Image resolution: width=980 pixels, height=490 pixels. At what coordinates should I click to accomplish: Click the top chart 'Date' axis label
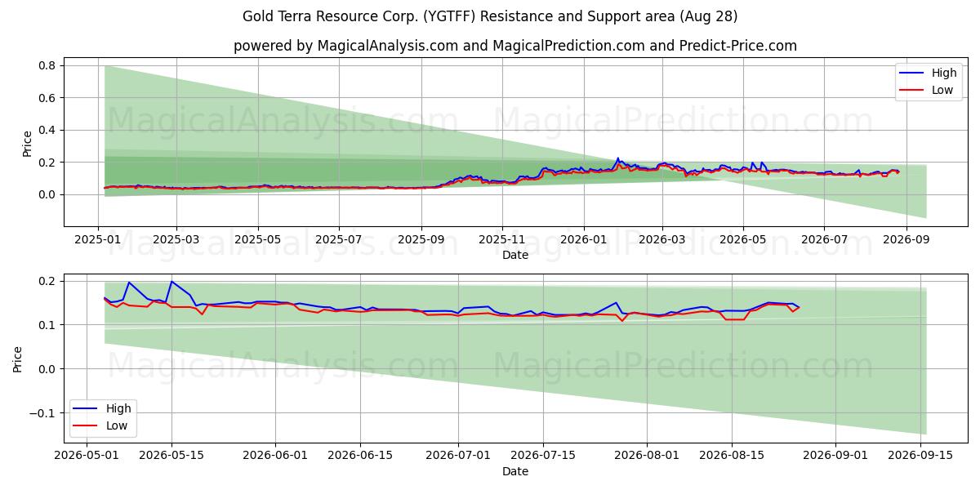tap(515, 255)
